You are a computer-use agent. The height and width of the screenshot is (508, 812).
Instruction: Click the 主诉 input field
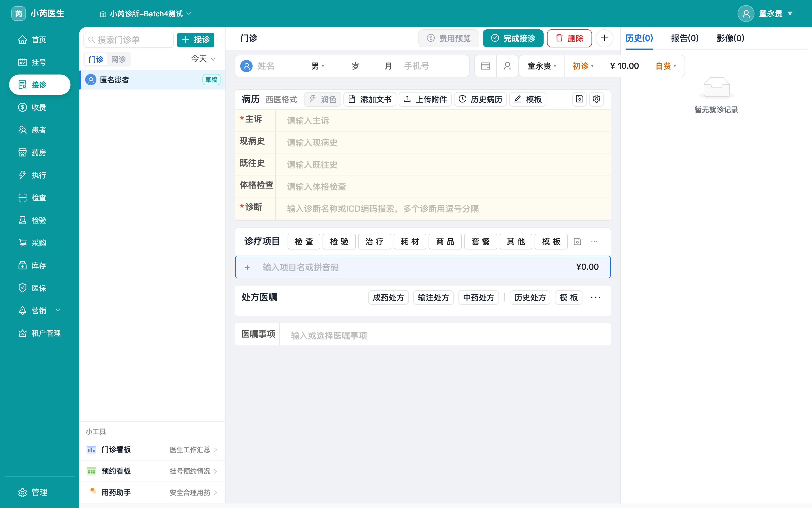(x=443, y=121)
